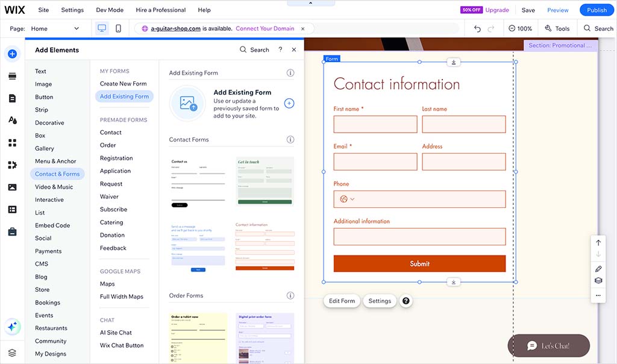
Task: Open the Site Design paint drop icon
Action: [12, 120]
